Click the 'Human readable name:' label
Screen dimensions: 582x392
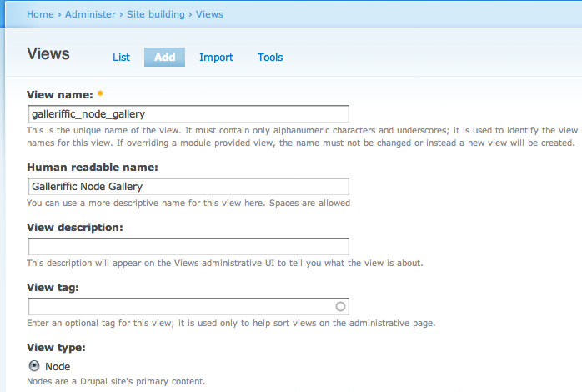93,168
